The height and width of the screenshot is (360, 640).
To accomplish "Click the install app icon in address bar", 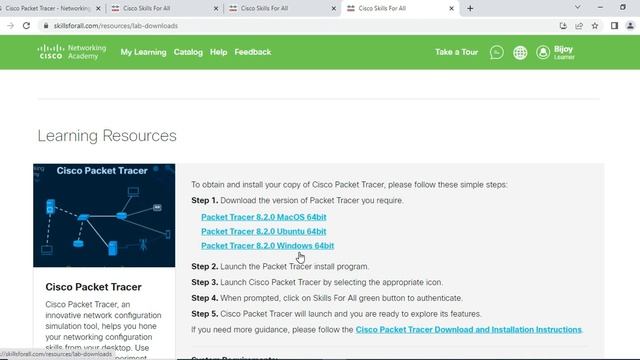I will pyautogui.click(x=563, y=26).
